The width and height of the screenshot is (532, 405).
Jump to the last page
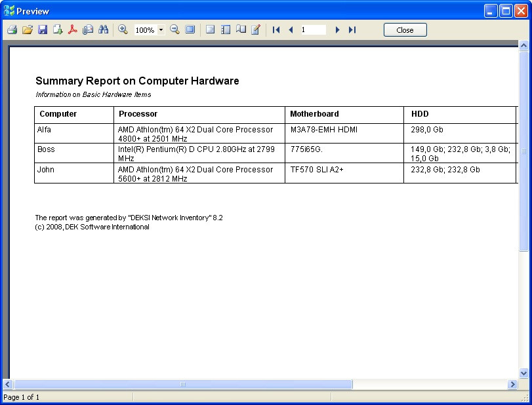[x=352, y=30]
